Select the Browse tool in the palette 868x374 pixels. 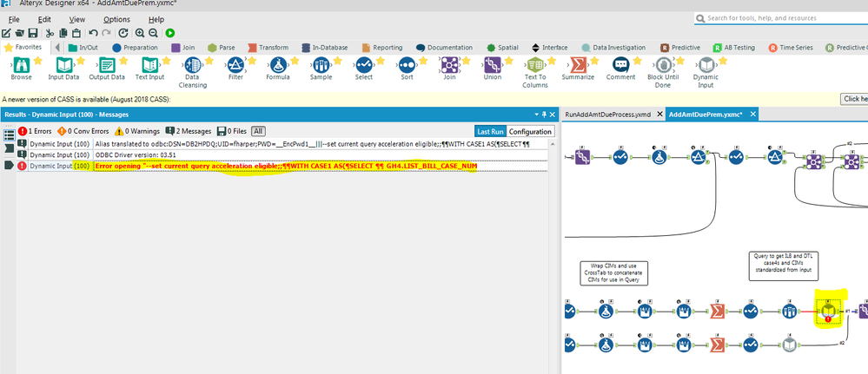[x=21, y=69]
